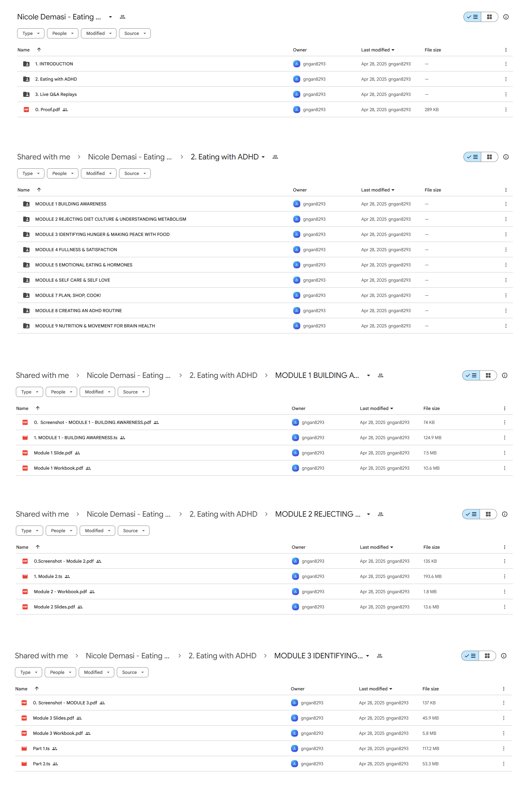Image resolution: width=532 pixels, height=785 pixels.
Task: Open more actions menu for 0. Proof.pdf
Action: point(505,110)
